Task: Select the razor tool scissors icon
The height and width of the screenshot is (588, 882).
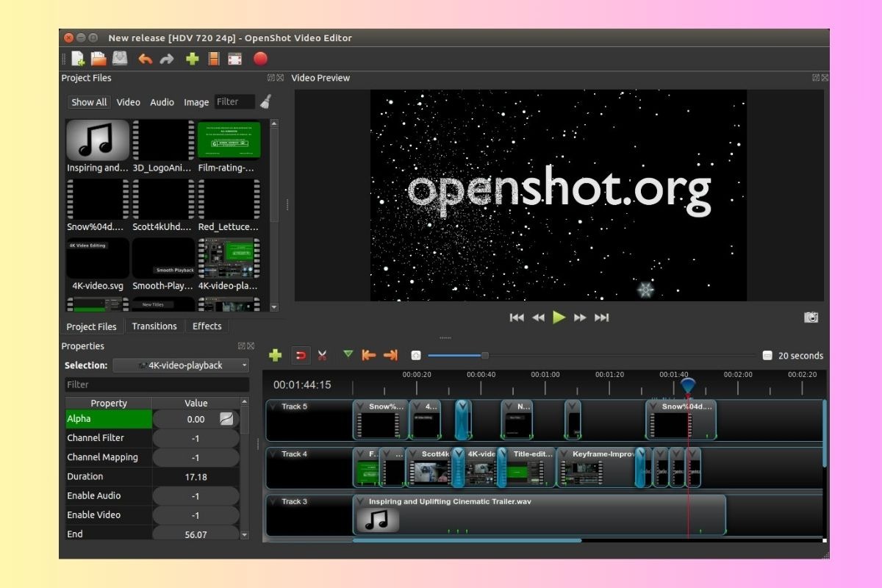Action: pos(322,355)
